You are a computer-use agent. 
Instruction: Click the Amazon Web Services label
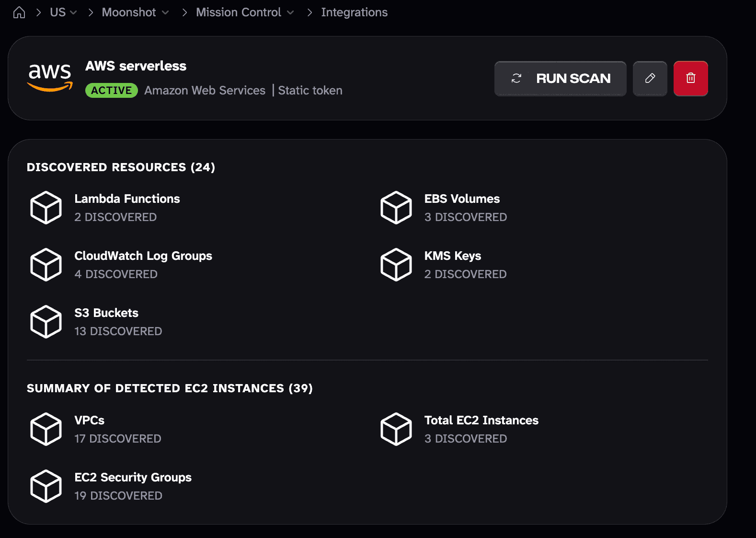[205, 90]
